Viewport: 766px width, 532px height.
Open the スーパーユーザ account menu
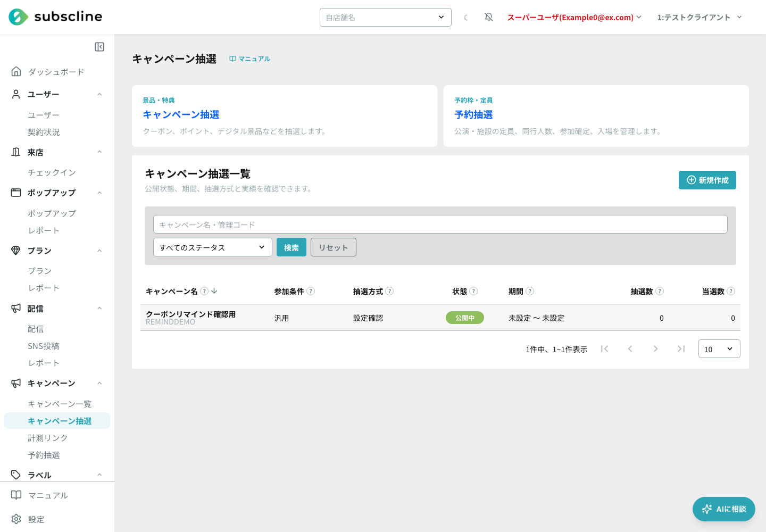574,18
